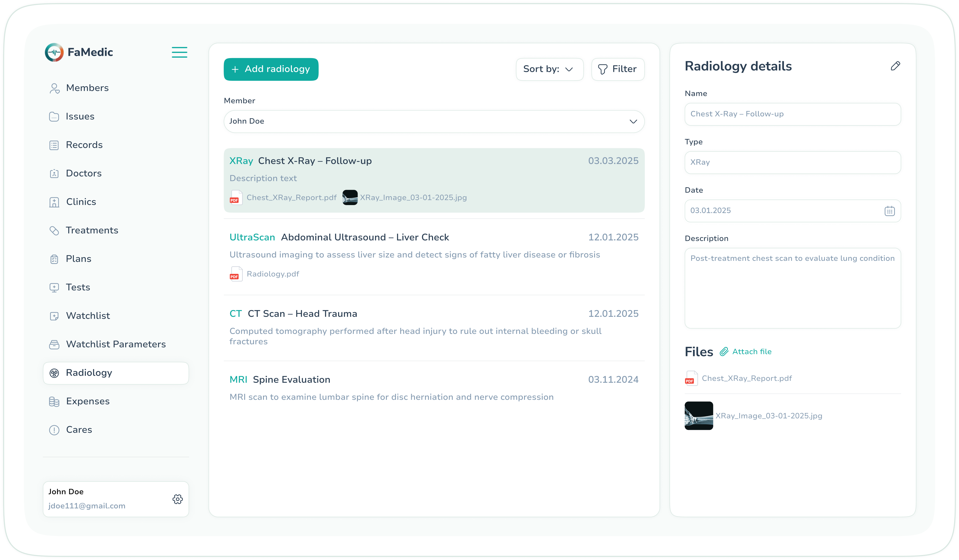Click the Doctors badge icon
This screenshot has height=560, width=959.
click(54, 174)
